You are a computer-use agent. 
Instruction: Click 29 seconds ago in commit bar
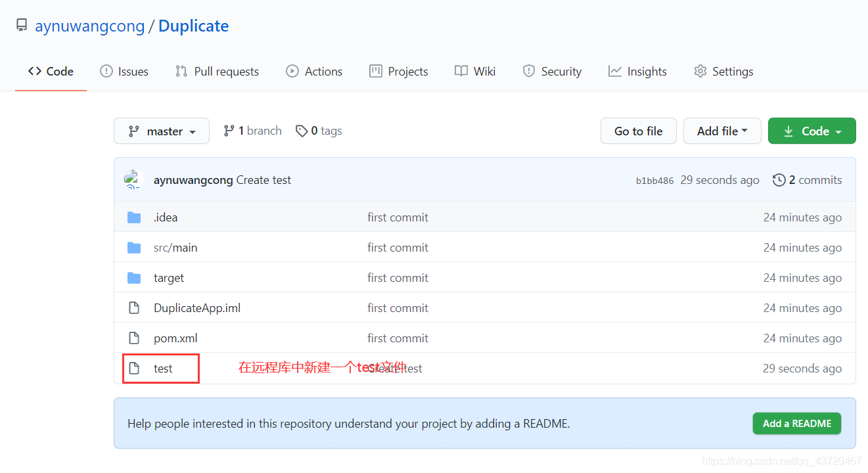click(x=720, y=179)
